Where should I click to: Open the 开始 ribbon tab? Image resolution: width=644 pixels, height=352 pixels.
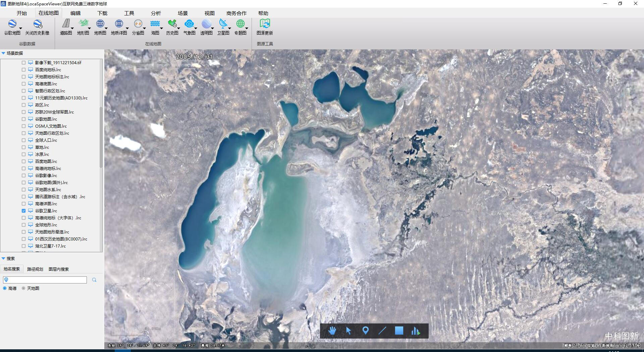click(x=22, y=13)
